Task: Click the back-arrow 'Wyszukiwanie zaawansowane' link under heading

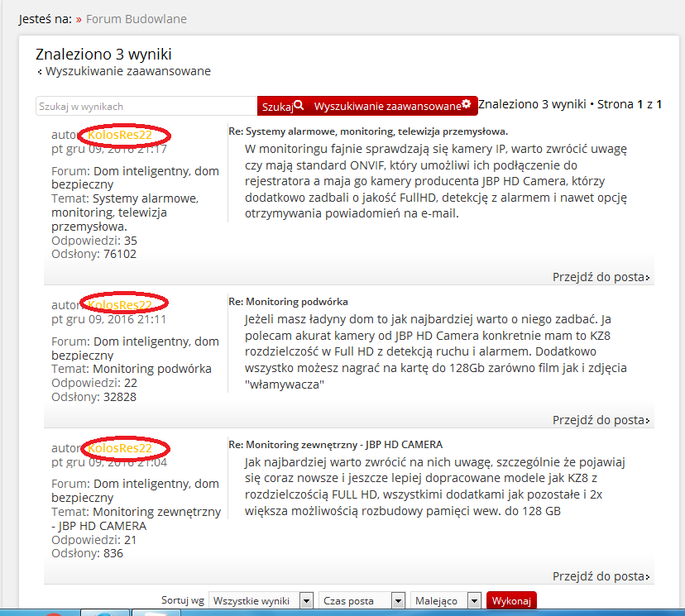Action: pos(127,71)
